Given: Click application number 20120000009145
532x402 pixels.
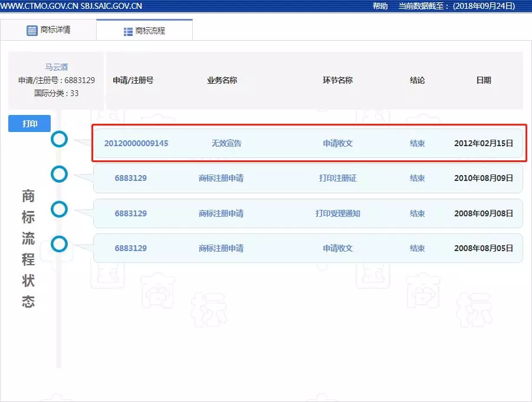Looking at the screenshot, I should click(x=136, y=143).
